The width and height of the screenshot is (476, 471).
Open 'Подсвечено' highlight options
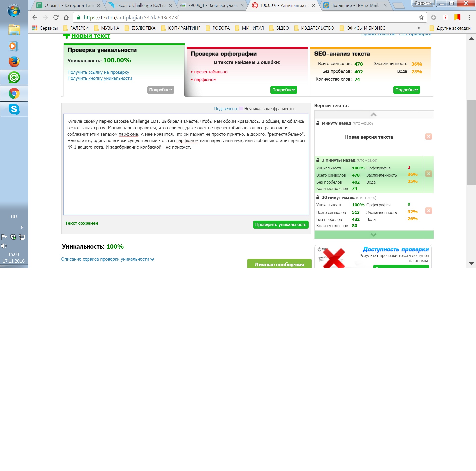click(226, 109)
